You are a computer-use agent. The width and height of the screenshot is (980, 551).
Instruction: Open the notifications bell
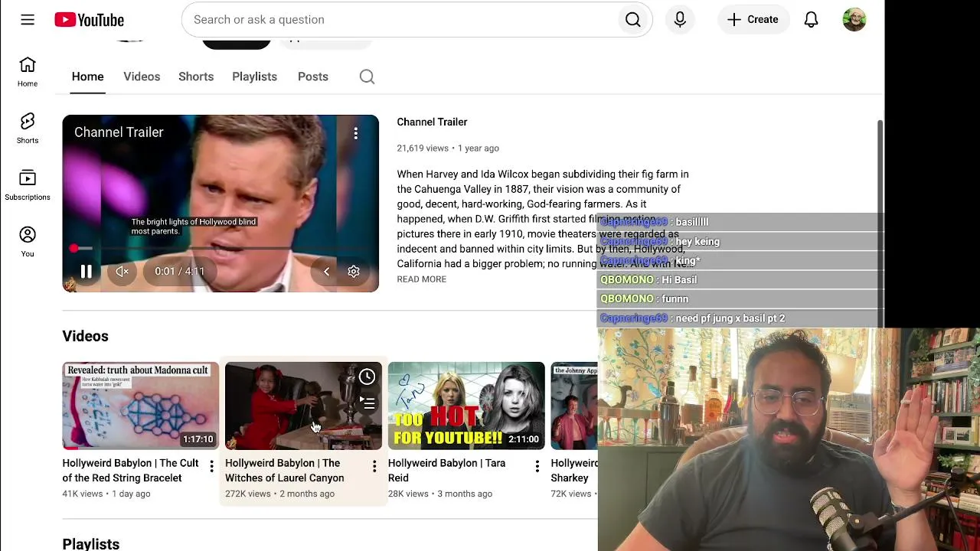(x=811, y=20)
